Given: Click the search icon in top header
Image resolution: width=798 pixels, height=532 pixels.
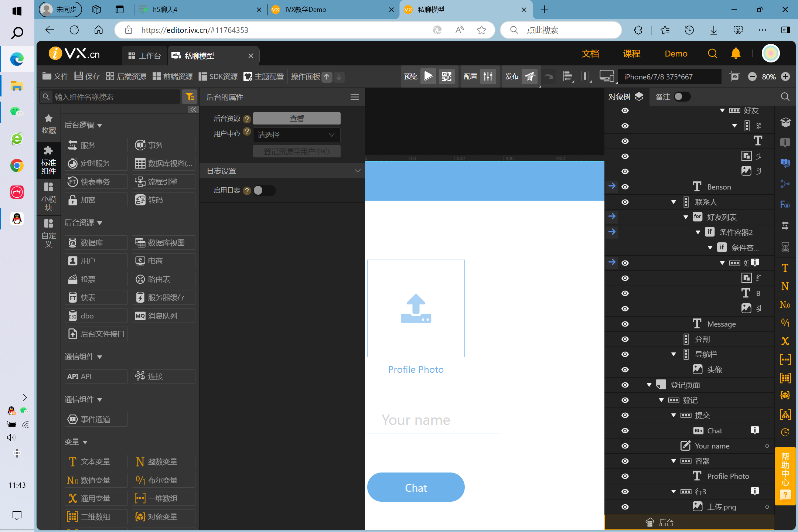Looking at the screenshot, I should [x=712, y=54].
